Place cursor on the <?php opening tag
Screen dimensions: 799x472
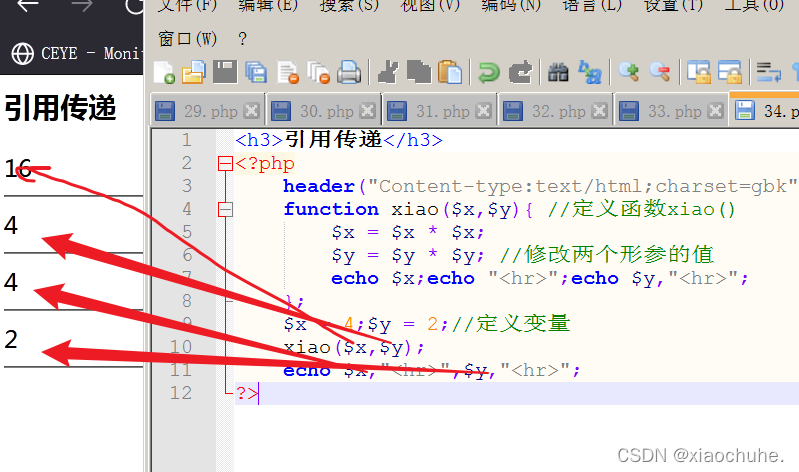pos(265,164)
